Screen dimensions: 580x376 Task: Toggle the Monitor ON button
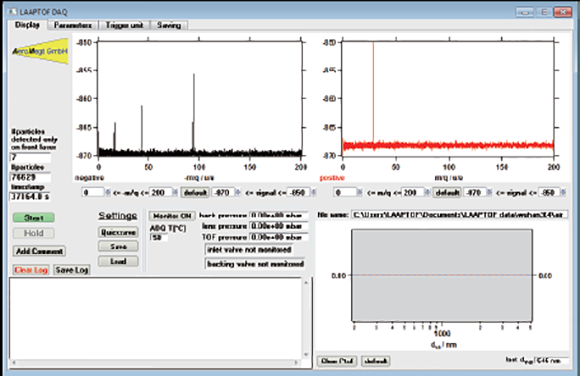pyautogui.click(x=172, y=215)
